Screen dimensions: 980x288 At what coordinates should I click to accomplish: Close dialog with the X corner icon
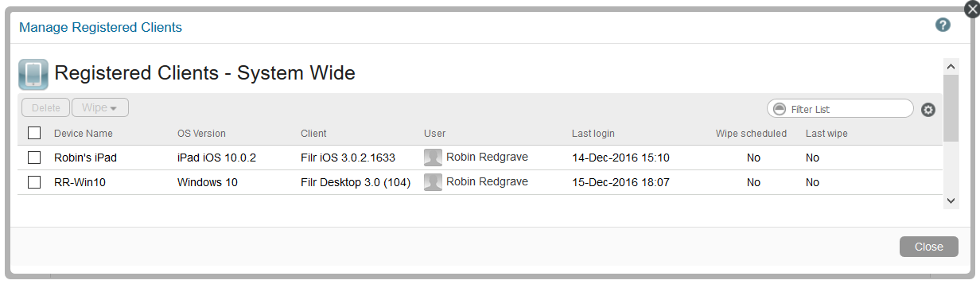point(970,10)
